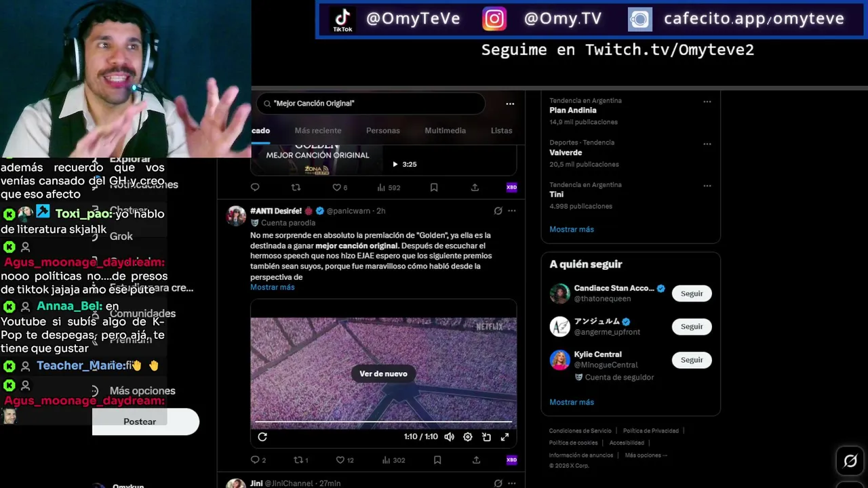Ask Grok about the Jini post

click(x=498, y=483)
